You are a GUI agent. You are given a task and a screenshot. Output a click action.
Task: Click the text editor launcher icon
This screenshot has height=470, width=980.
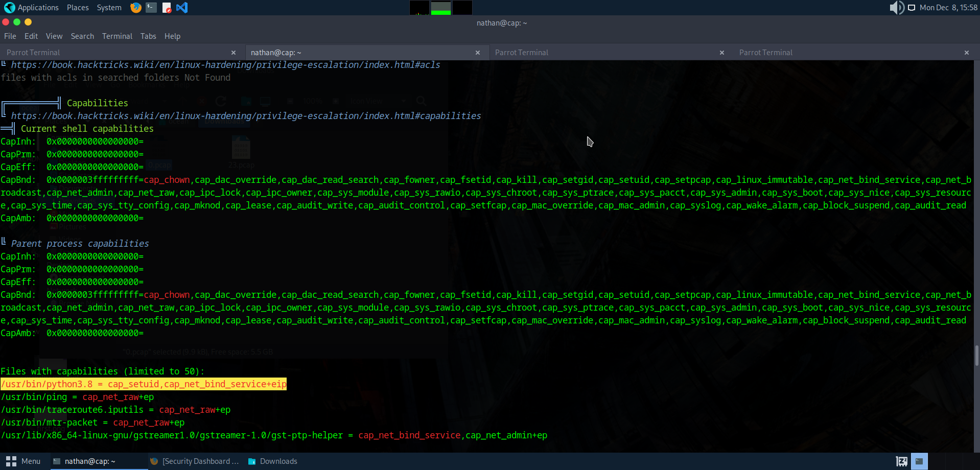click(x=167, y=8)
